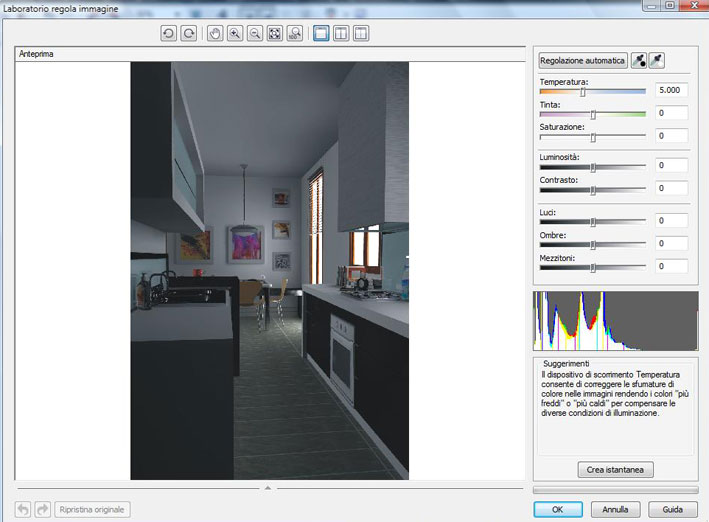This screenshot has height=522, width=709.
Task: Confirm changes with the OK button
Action: pos(558,509)
